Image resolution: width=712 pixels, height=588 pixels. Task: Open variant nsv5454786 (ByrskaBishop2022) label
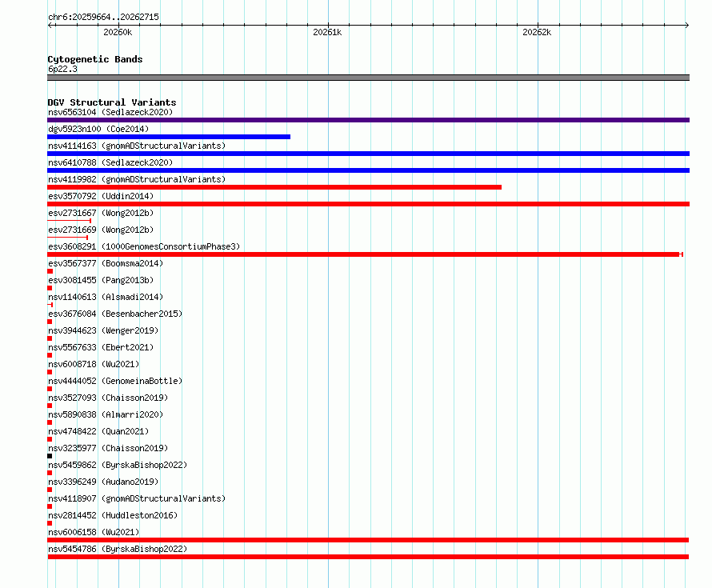118,549
